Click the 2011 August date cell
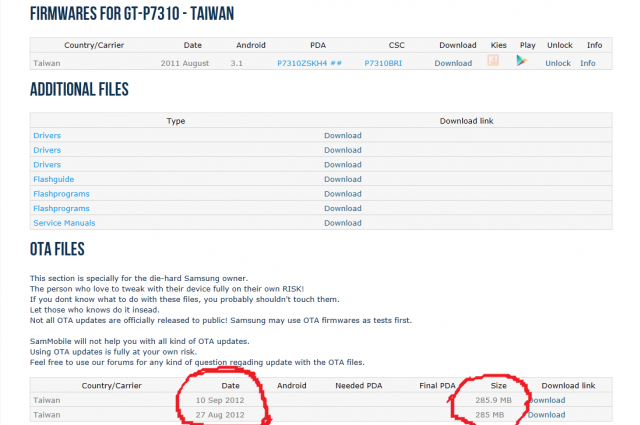The height and width of the screenshot is (425, 640). 184,63
